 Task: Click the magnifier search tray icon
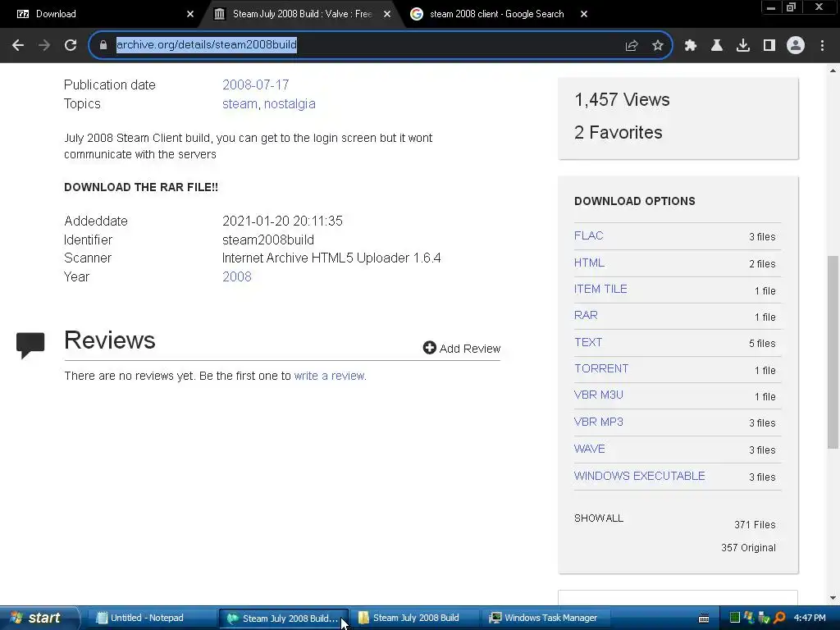point(779,618)
